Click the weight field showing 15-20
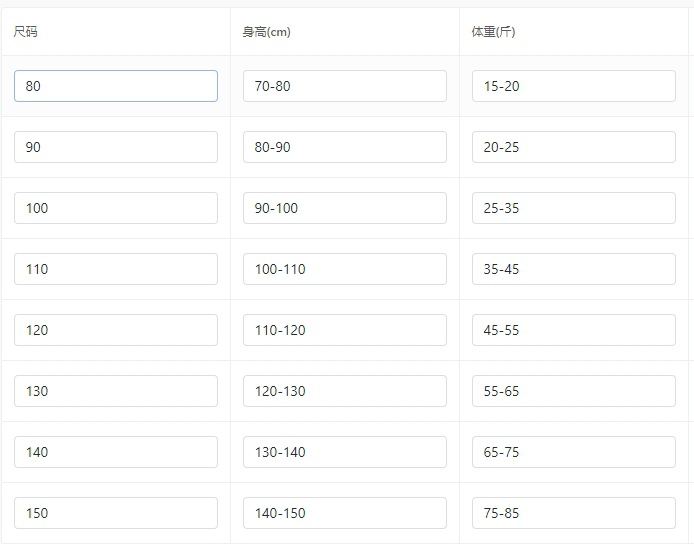The width and height of the screenshot is (694, 544). (x=573, y=86)
